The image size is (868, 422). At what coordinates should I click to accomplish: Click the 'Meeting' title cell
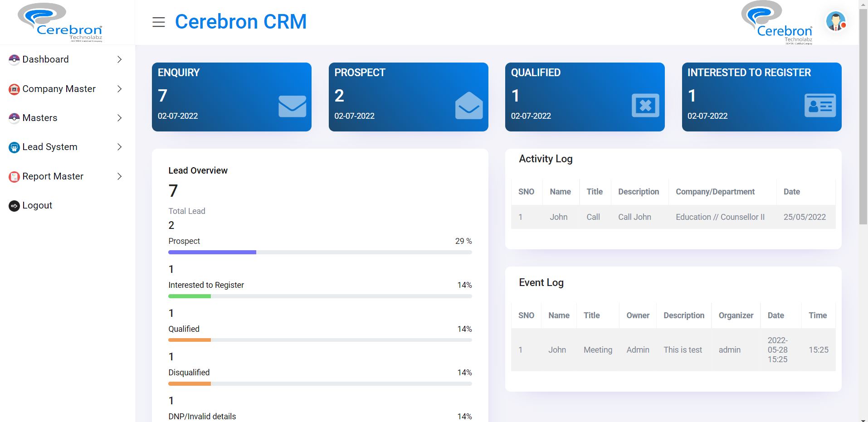pos(598,350)
